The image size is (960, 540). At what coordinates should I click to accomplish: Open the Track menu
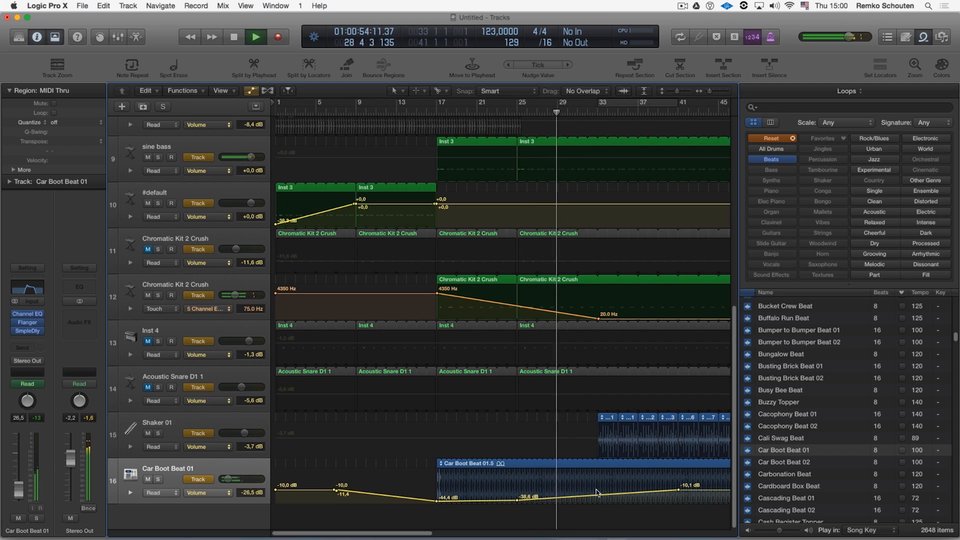coord(128,6)
